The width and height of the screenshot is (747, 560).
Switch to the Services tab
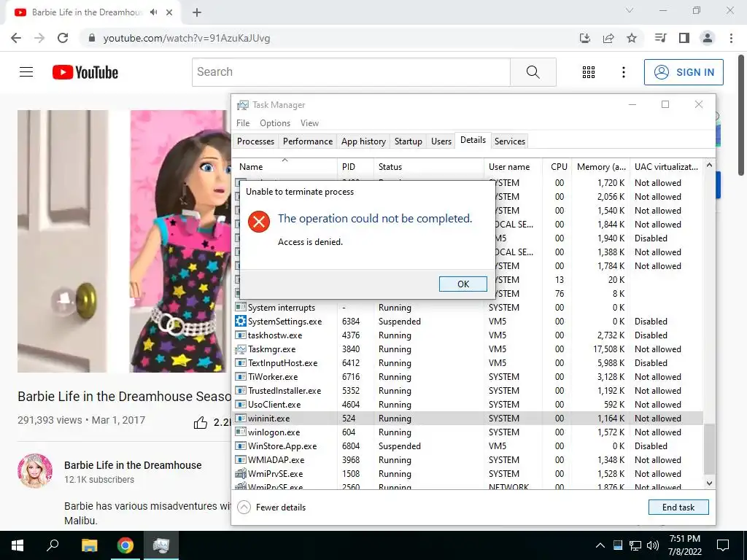click(510, 141)
